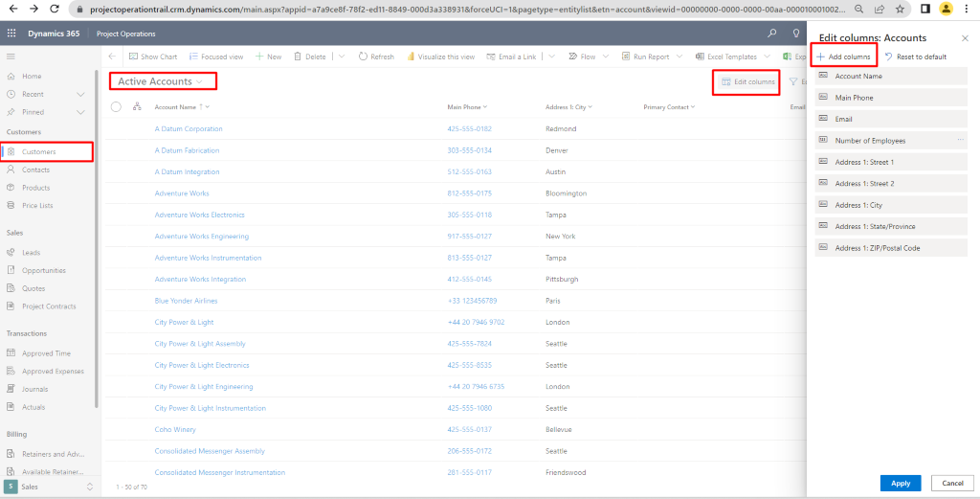
Task: Select the Number of Employees column item
Action: [x=870, y=141]
